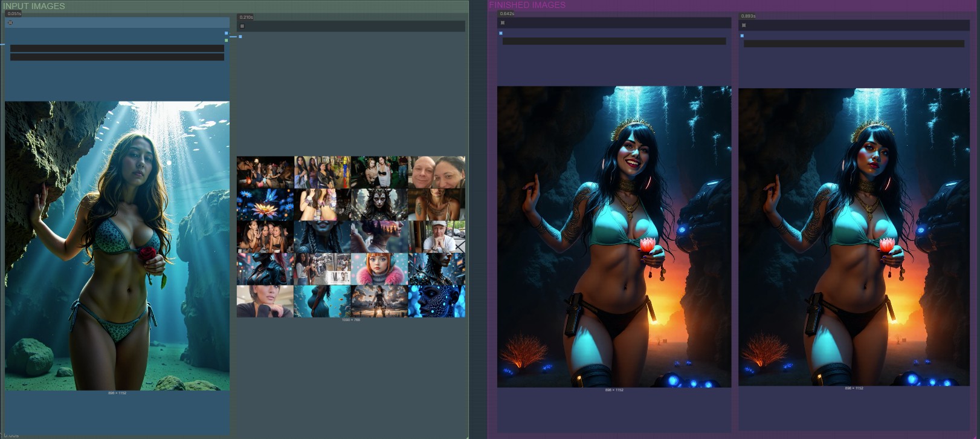Viewport: 980px width, 439px height.
Task: Click the dark text field in second finished node
Action: pyautogui.click(x=854, y=44)
